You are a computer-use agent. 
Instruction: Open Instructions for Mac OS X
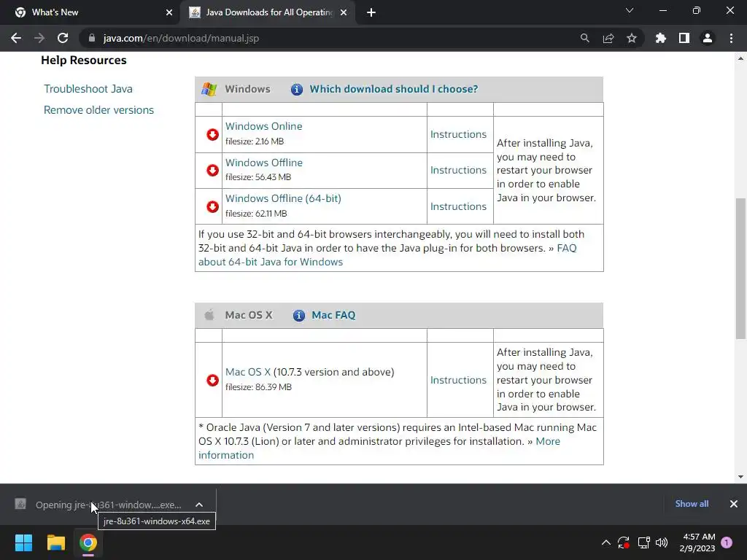coord(458,380)
